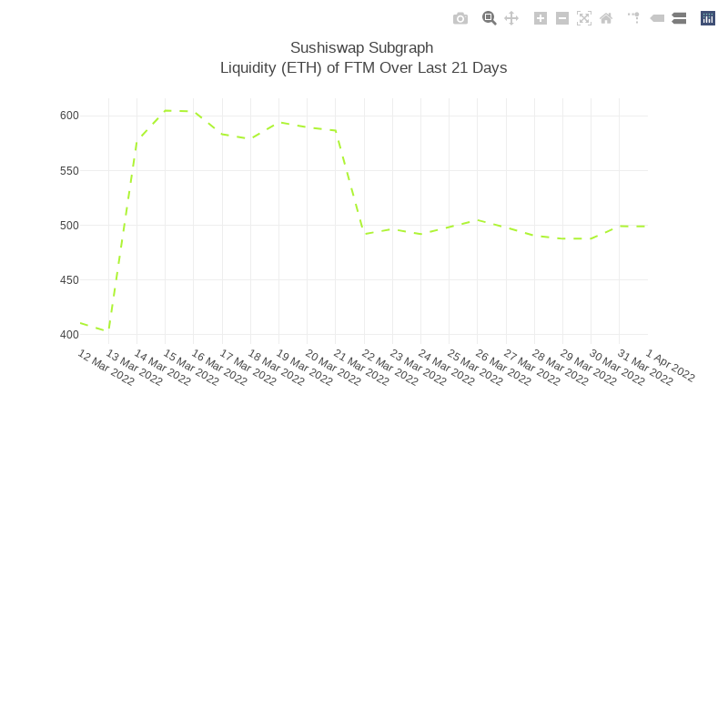The image size is (728, 728).
Task: Click the line's low point at 13 Mar 2022
Action: [x=108, y=330]
